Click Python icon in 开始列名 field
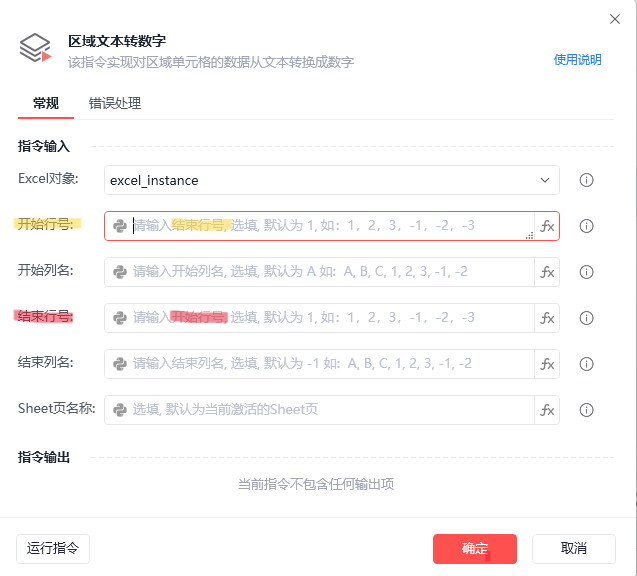The width and height of the screenshot is (637, 576). 120,272
